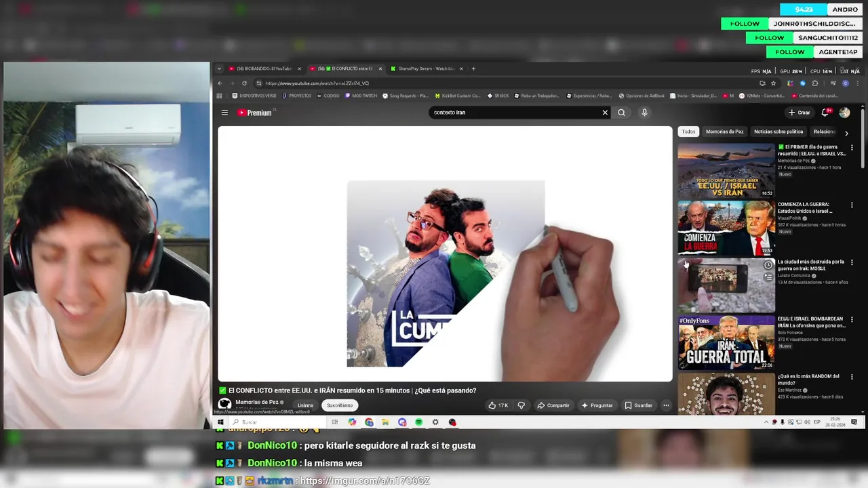Open the Opciones de AdBlock bookmark
The image size is (868, 488).
[x=641, y=96]
